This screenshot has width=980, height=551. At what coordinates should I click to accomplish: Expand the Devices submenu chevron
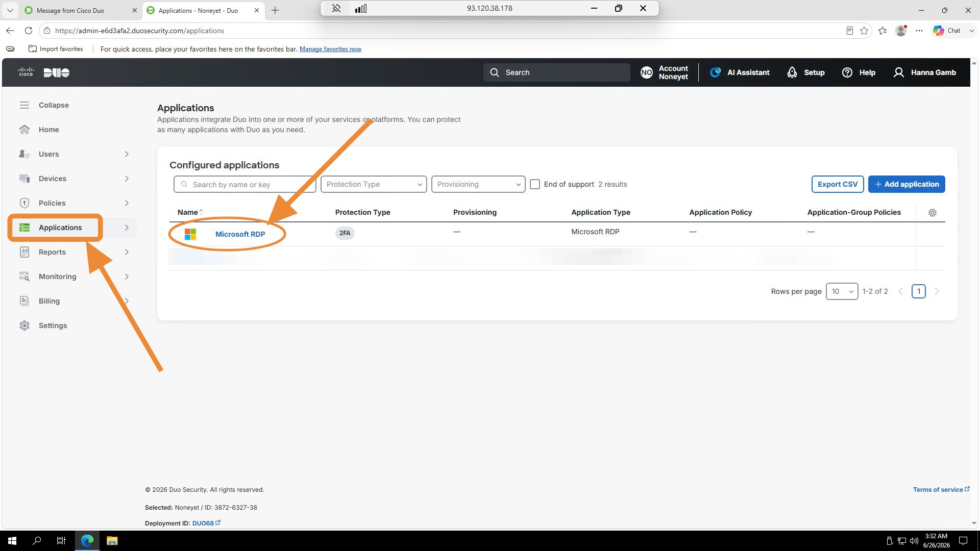point(127,179)
